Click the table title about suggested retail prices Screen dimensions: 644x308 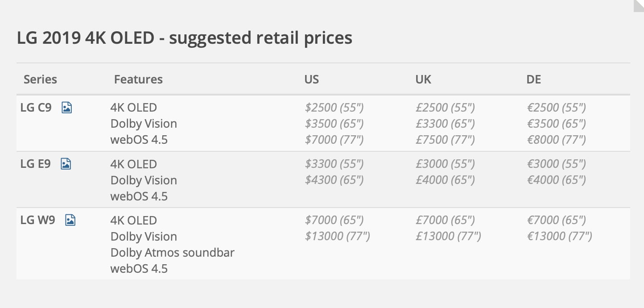coord(184,38)
